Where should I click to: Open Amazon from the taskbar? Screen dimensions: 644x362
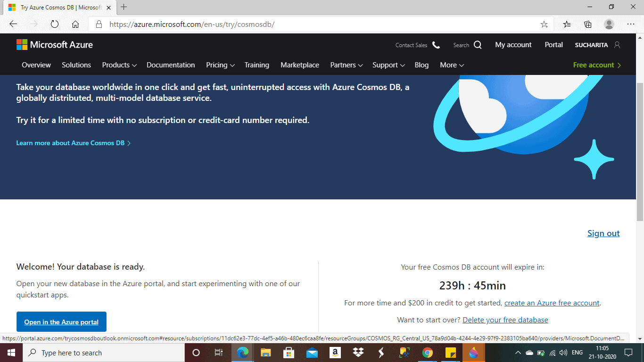tap(335, 353)
